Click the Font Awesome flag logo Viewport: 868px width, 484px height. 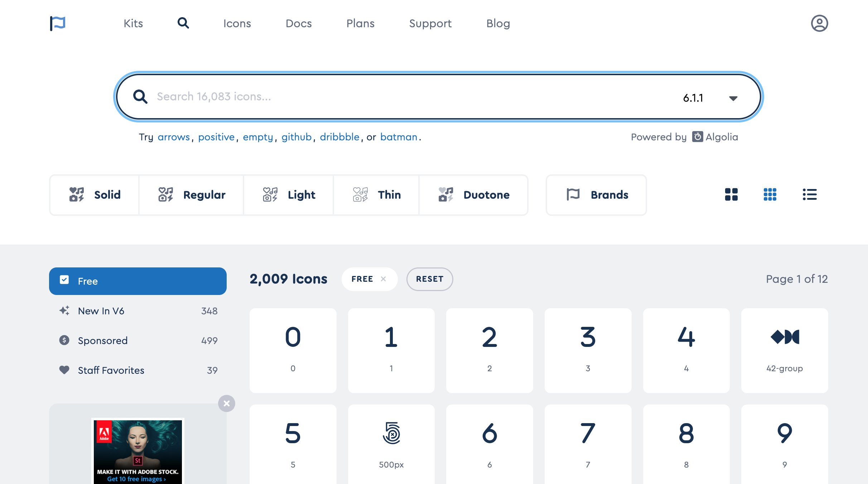[58, 24]
